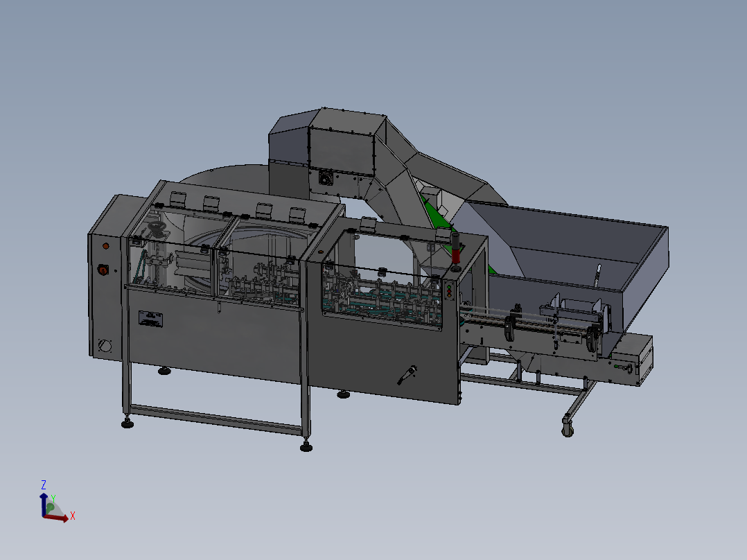
Task: Select the front-right leveling foot of frame
Action: (306, 446)
